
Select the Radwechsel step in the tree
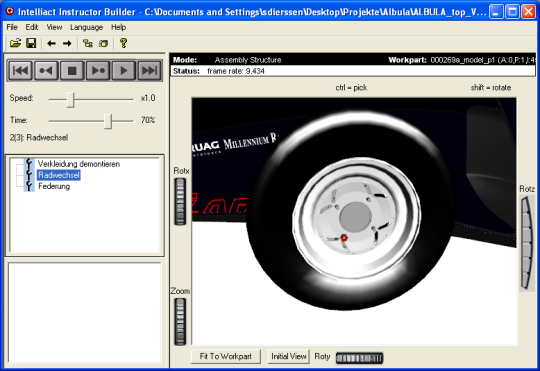pos(59,175)
